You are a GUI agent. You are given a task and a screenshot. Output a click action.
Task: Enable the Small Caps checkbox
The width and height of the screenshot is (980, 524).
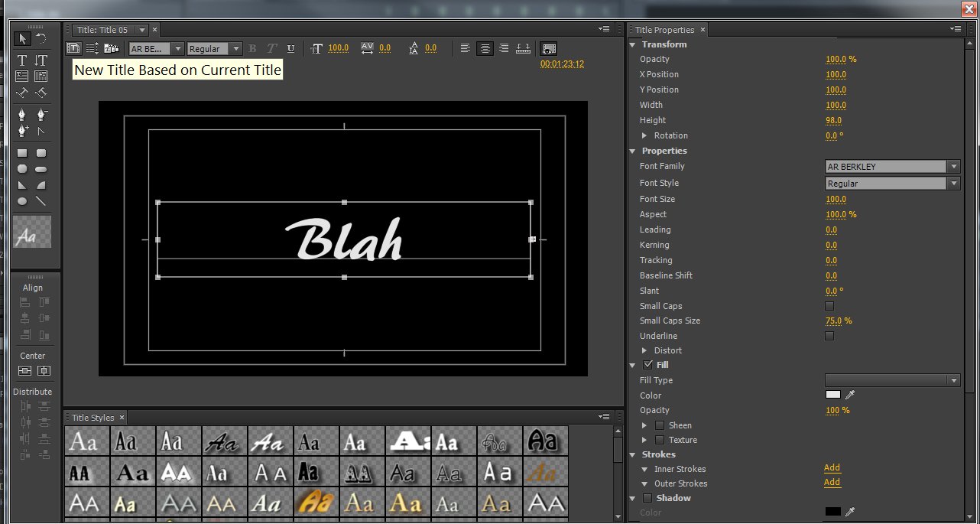(829, 306)
